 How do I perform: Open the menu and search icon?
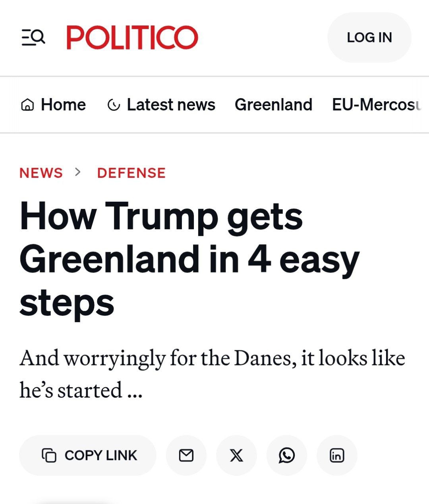33,38
